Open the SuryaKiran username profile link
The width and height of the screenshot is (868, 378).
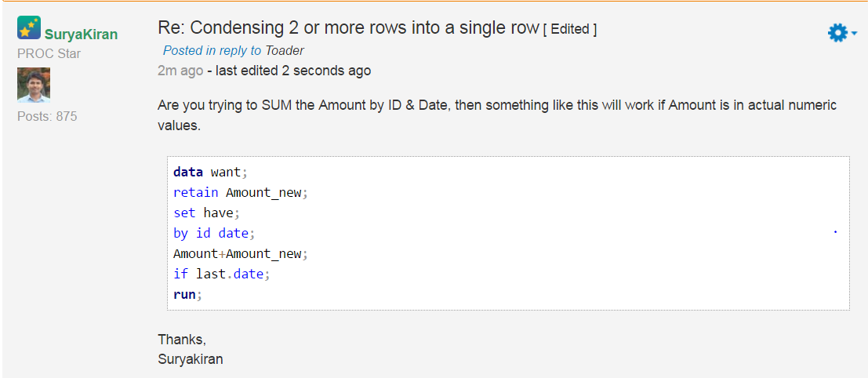click(81, 34)
